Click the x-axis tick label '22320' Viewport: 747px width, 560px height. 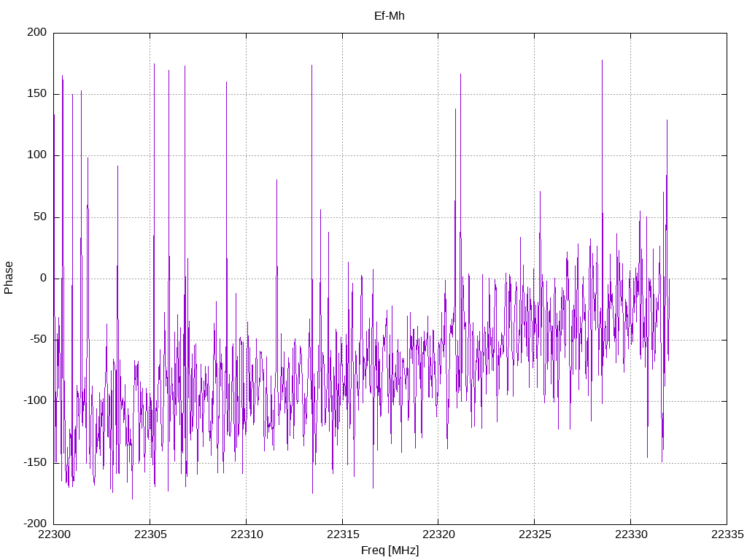tap(438, 534)
